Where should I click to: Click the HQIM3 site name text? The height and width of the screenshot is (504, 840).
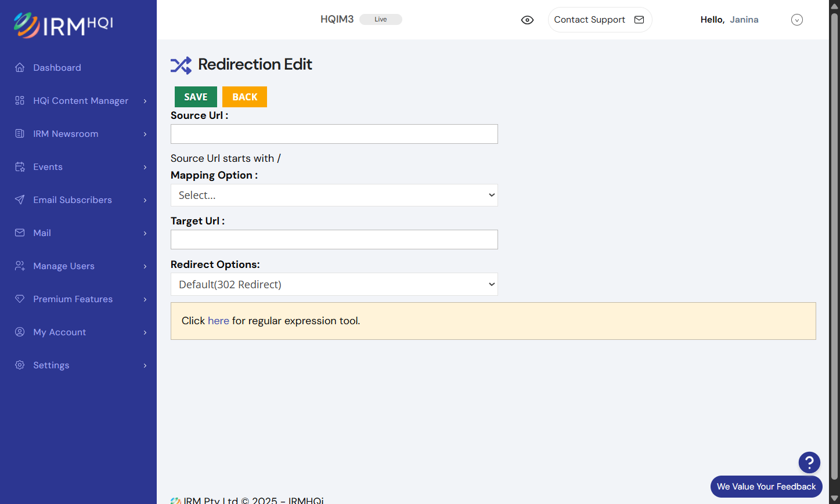click(337, 19)
